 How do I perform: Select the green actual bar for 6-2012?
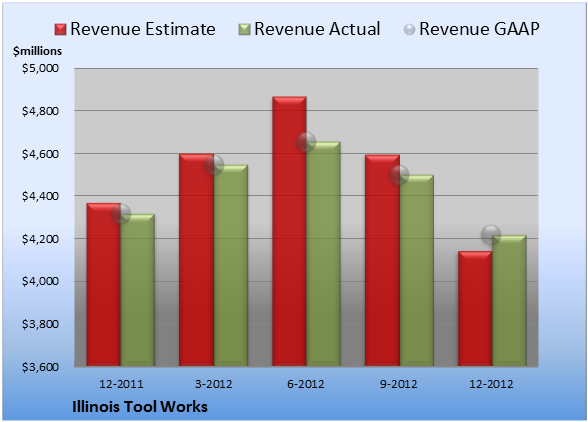323,254
